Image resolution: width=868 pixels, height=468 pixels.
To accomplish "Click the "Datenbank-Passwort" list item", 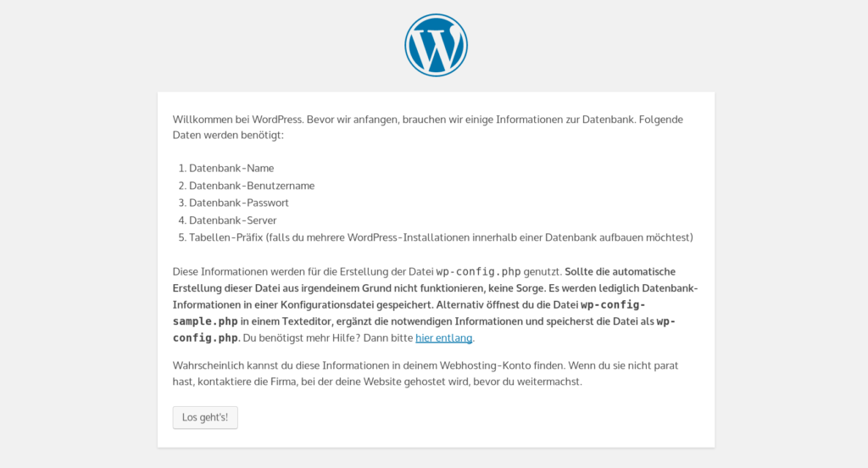I will coord(239,203).
